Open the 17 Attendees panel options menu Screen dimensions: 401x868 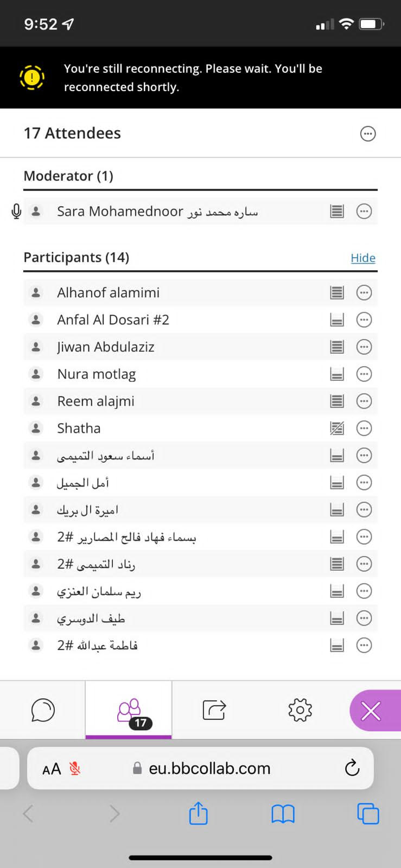pyautogui.click(x=368, y=133)
